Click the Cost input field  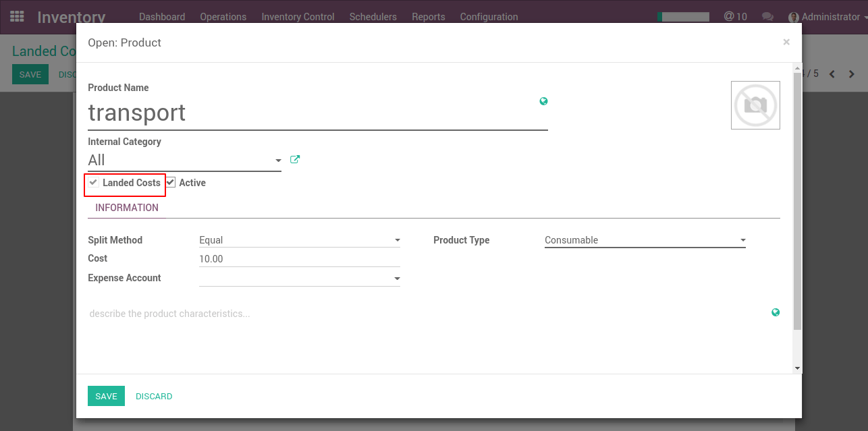(x=299, y=259)
